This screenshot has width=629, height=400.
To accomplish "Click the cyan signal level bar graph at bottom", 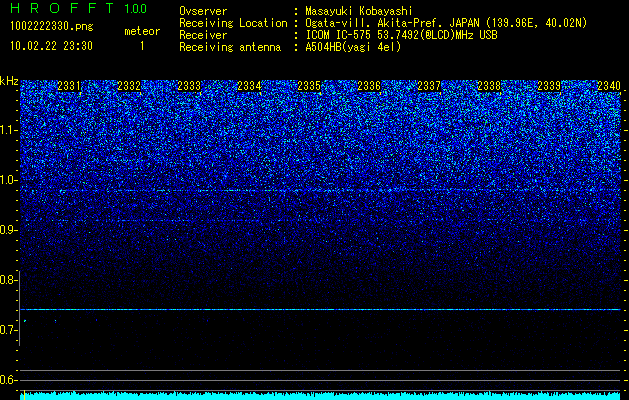I will 320,396.
